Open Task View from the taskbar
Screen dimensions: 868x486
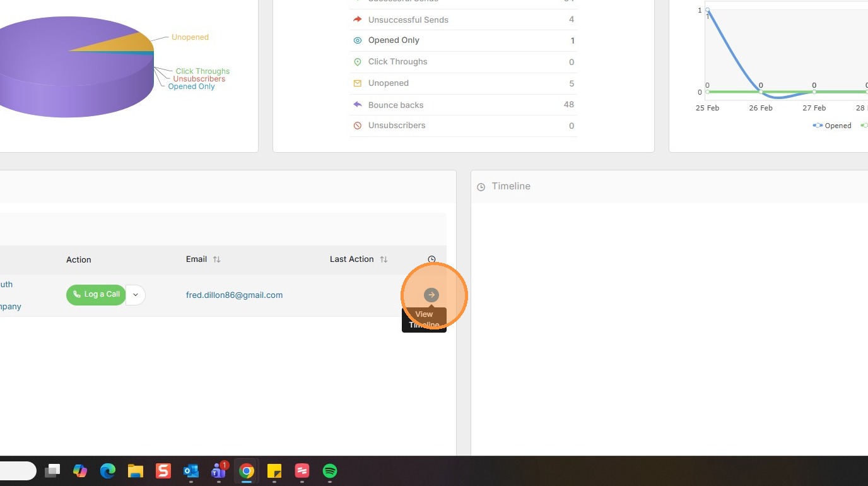52,471
